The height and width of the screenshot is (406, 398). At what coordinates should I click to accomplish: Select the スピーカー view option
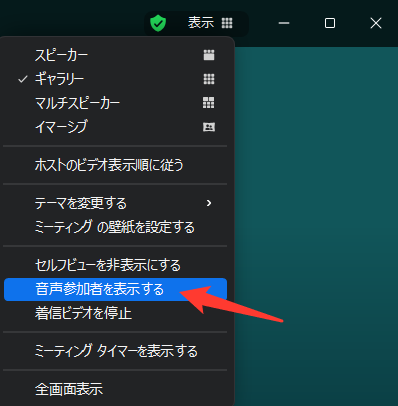click(115, 55)
